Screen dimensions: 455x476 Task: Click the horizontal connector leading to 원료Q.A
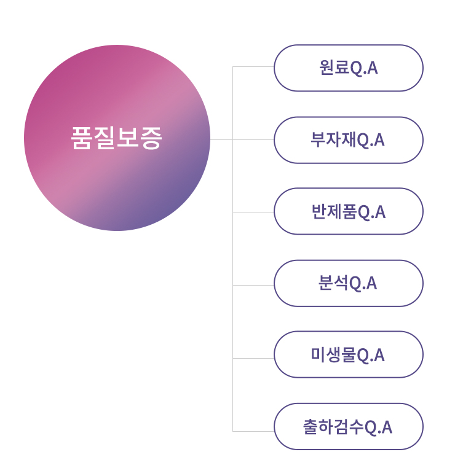[253, 66]
